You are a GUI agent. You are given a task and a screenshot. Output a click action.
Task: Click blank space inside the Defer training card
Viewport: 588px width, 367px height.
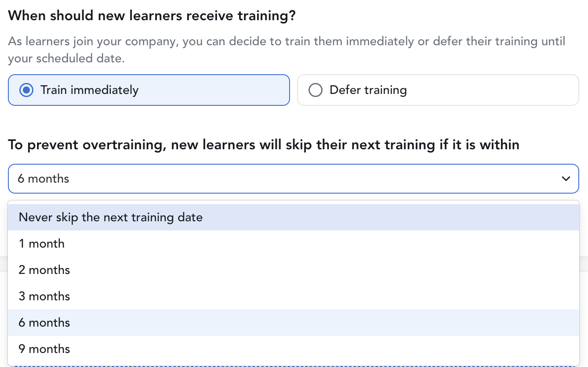(x=492, y=90)
